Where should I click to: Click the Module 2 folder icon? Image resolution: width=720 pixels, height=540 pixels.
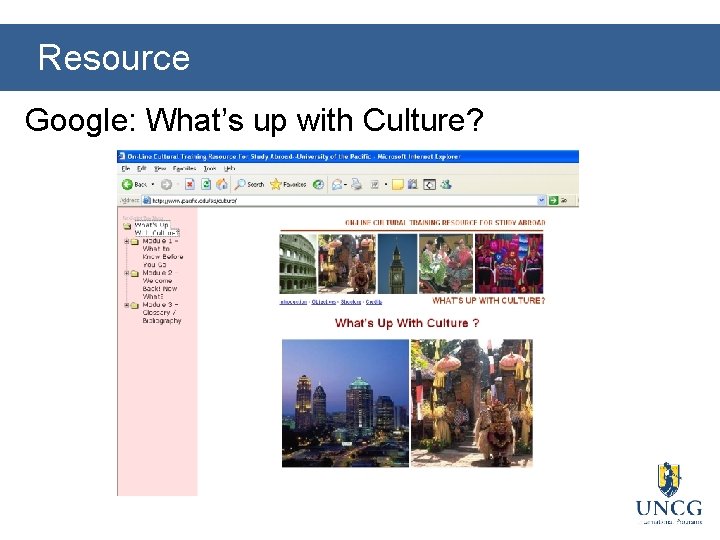point(135,274)
